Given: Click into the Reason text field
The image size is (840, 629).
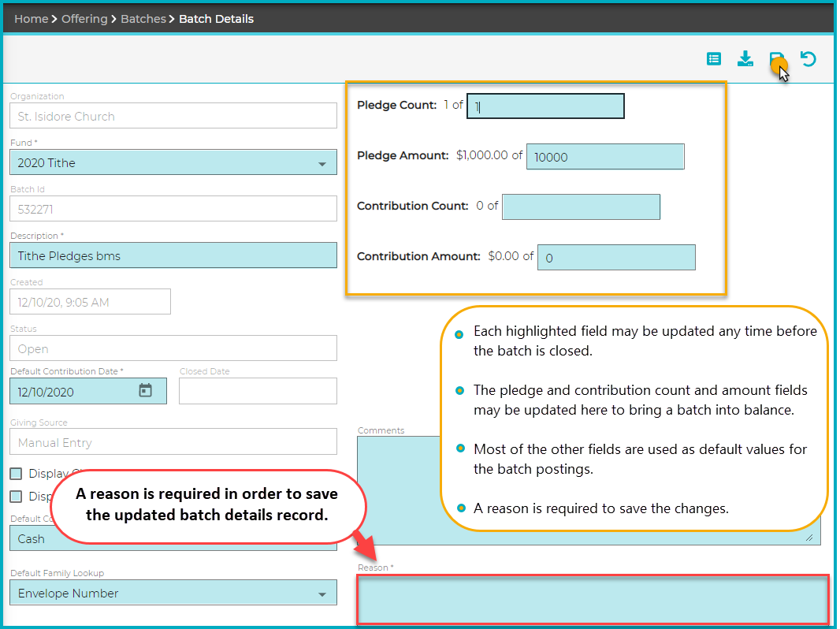Looking at the screenshot, I should pos(593,600).
